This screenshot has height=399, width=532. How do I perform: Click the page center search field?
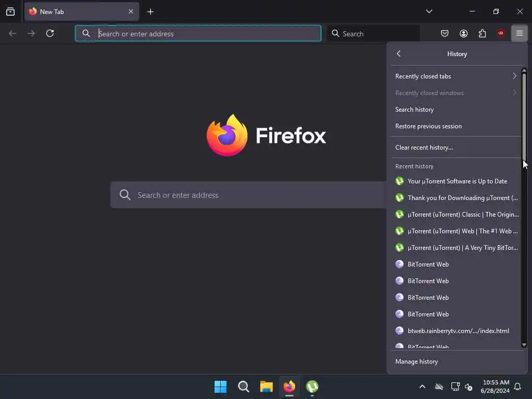point(248,195)
